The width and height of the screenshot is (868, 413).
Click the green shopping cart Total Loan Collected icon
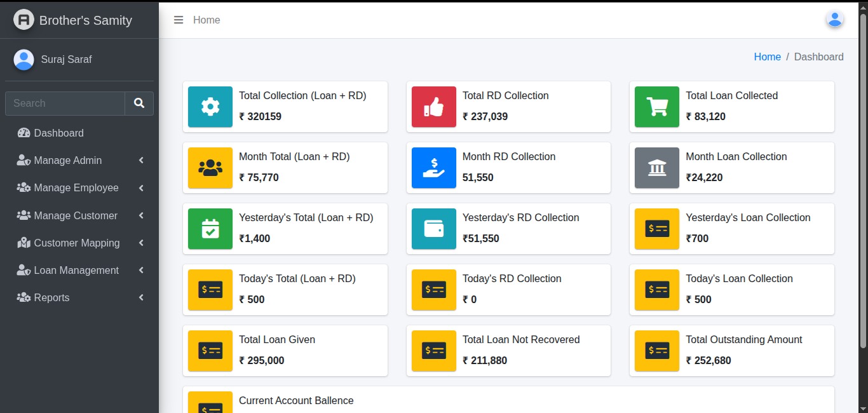click(x=657, y=107)
